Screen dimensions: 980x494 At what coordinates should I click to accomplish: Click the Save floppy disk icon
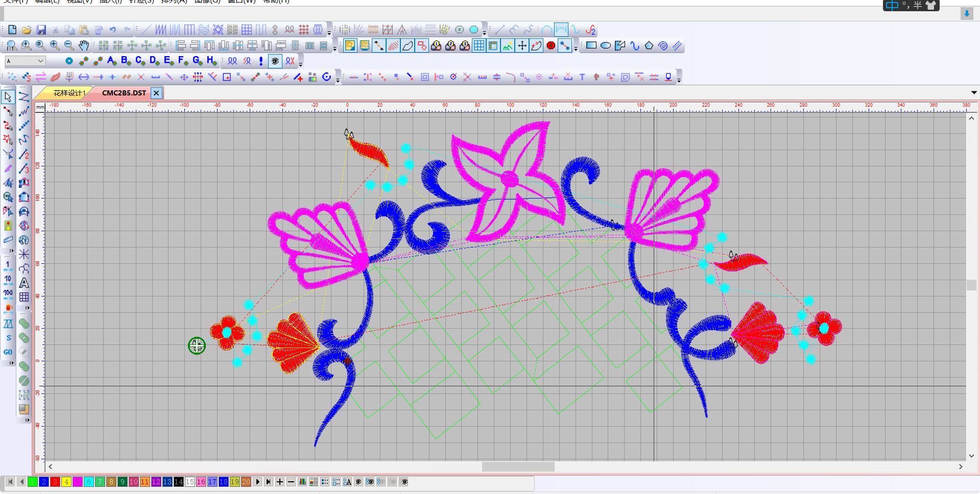(x=41, y=30)
